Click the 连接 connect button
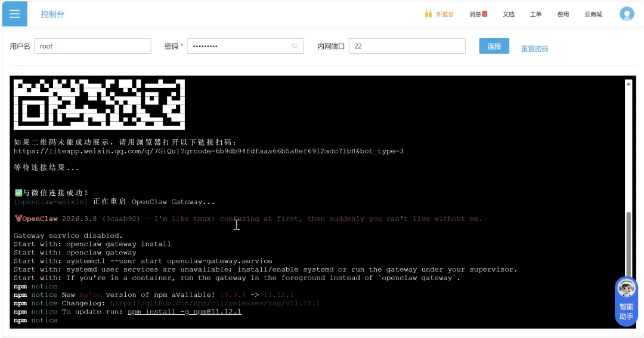644x338 pixels. click(494, 46)
